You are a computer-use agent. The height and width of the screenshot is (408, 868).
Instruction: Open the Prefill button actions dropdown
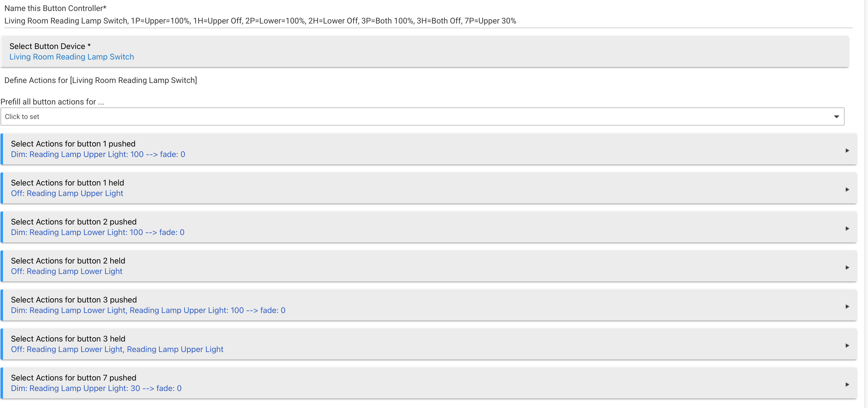[x=422, y=116]
